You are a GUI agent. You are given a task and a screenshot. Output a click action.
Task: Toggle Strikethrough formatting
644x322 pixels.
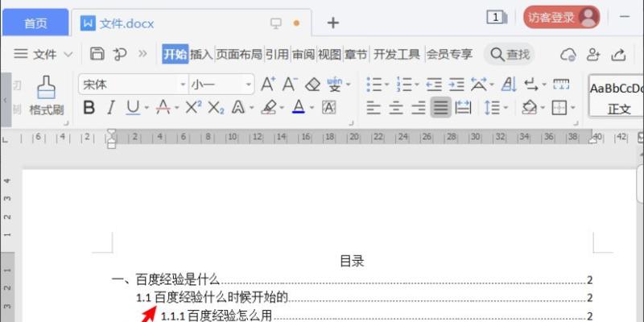pos(163,108)
